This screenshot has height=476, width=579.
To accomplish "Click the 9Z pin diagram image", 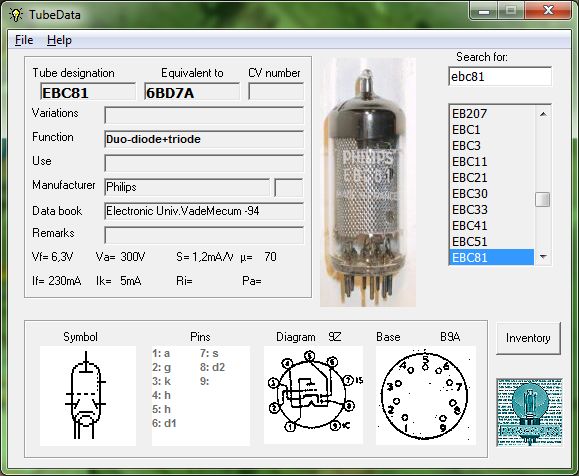I will (x=314, y=395).
